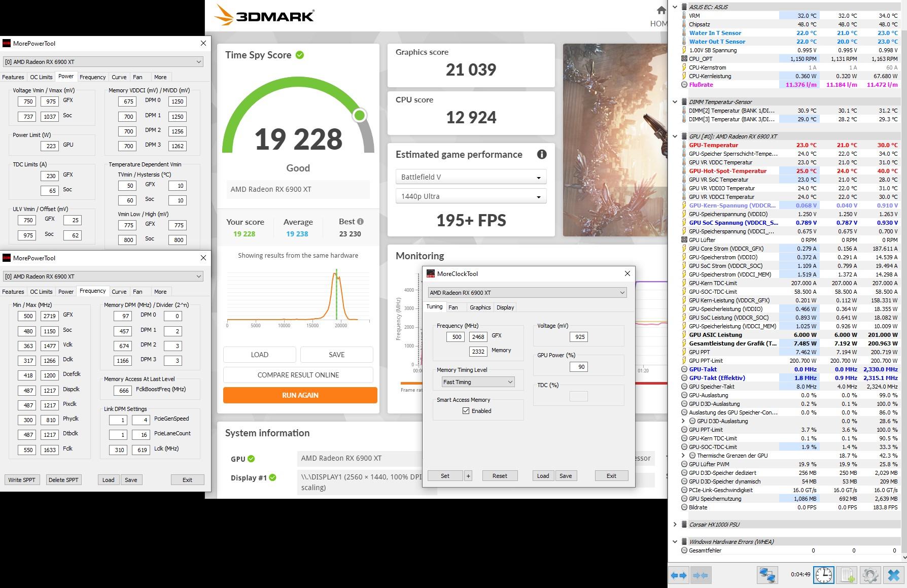
Task: Click COMPARE RESULT ONLINE button
Action: click(298, 375)
